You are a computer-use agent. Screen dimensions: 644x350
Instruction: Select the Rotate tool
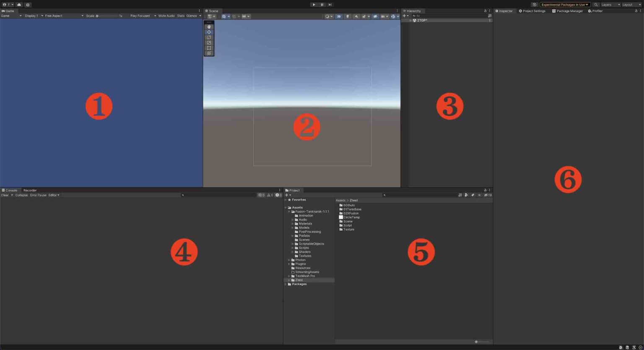209,37
